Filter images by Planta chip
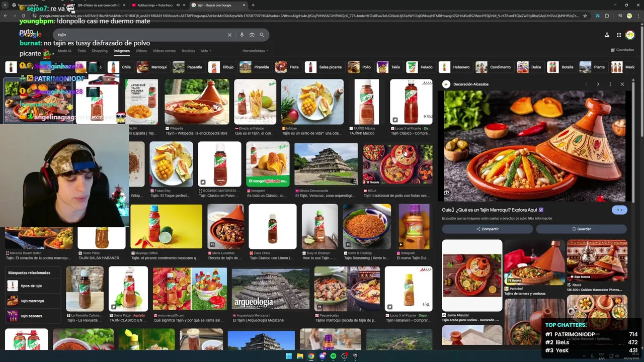This screenshot has height=362, width=644. (x=593, y=67)
